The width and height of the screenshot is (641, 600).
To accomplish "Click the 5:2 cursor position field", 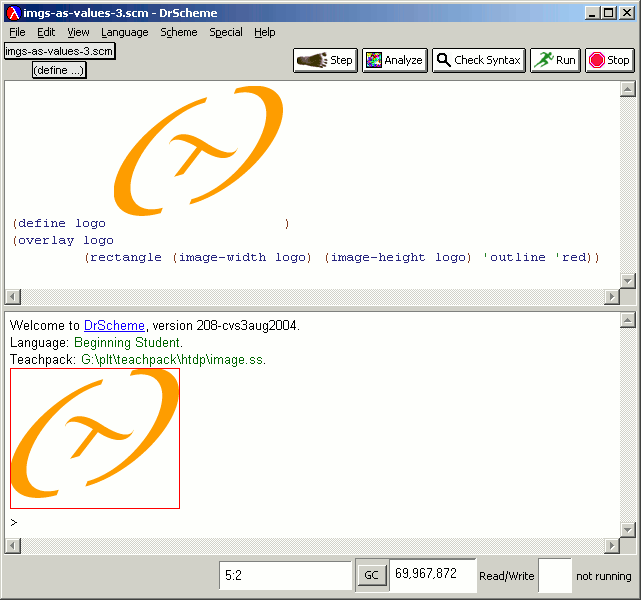I will point(285,575).
